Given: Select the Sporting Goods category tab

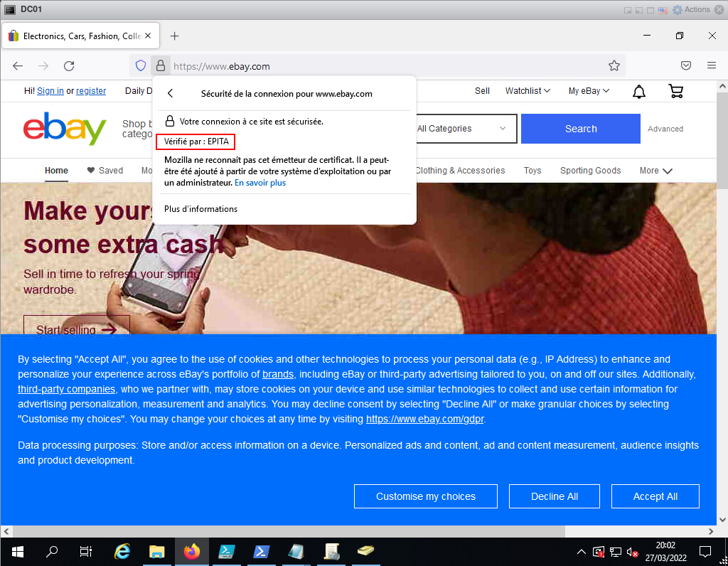Looking at the screenshot, I should 590,171.
